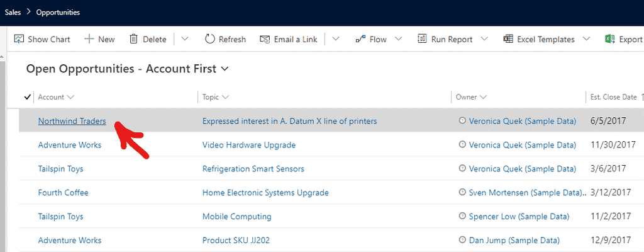Click the green Export Excel icon
The image size is (644, 252).
(x=609, y=39)
